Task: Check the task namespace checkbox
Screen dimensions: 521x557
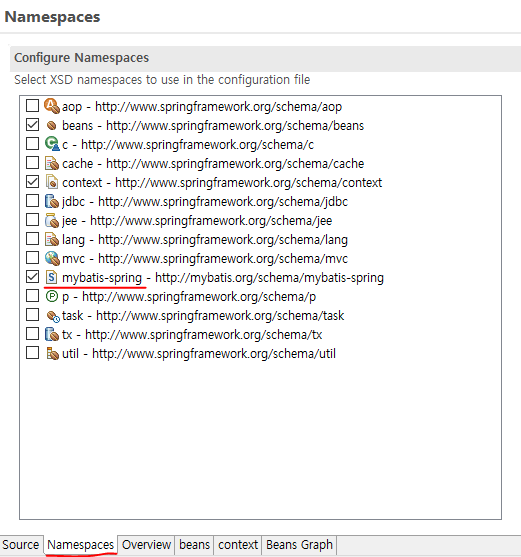Action: 32,315
